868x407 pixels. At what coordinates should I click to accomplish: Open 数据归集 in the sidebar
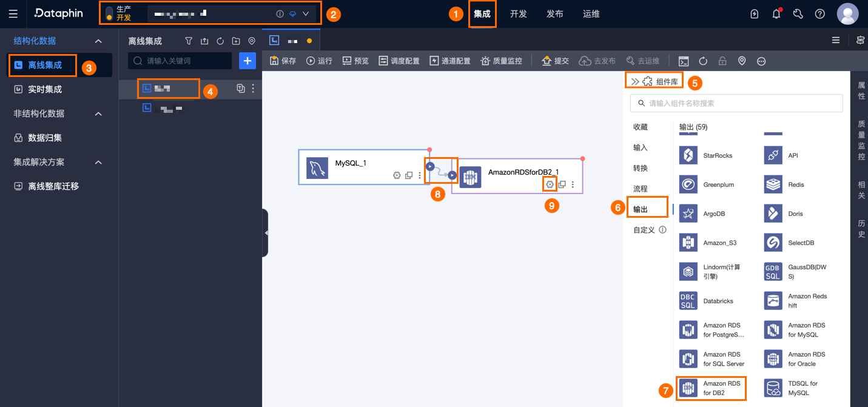[x=59, y=138]
